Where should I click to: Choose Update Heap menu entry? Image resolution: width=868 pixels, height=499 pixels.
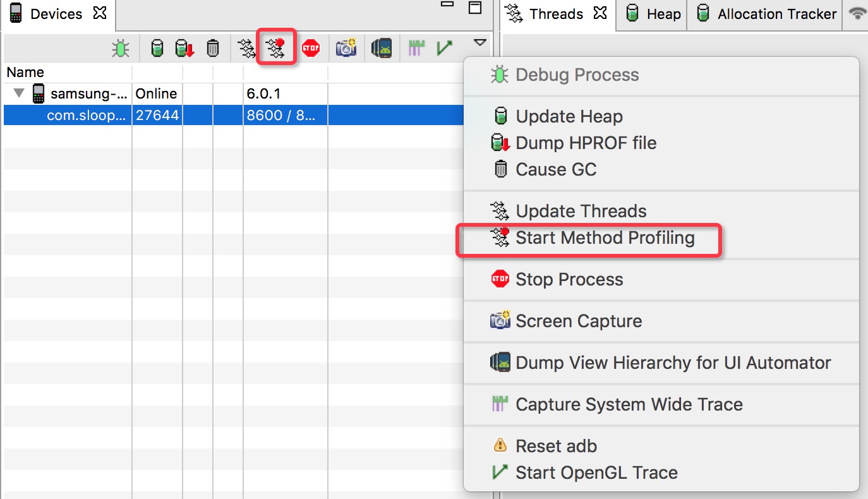tap(661, 116)
